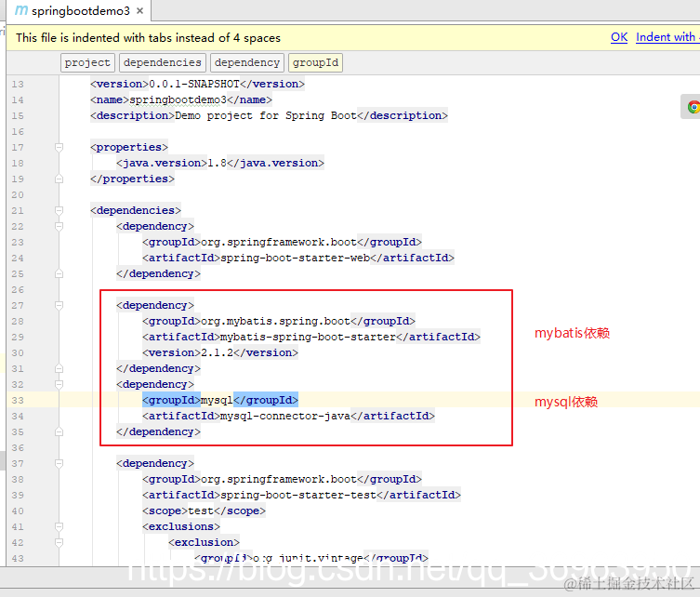Click artifactId mysql-connector-java
Screen dimensions: 700x597
pyautogui.click(x=285, y=416)
